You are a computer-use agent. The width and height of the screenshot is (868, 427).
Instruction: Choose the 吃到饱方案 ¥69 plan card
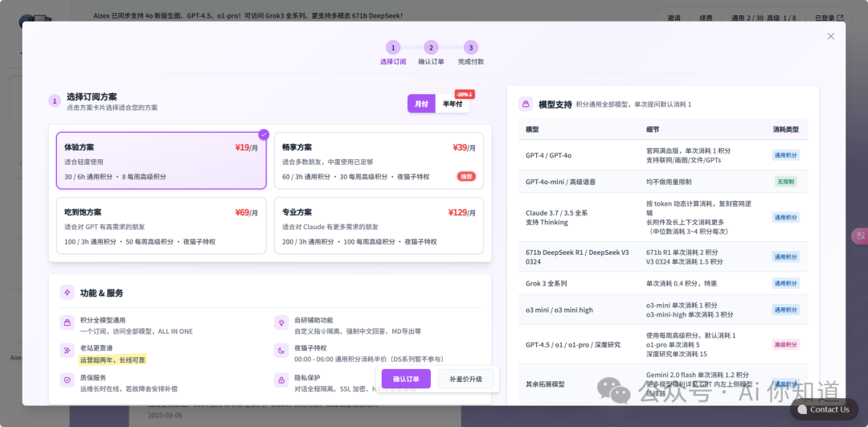pyautogui.click(x=161, y=225)
